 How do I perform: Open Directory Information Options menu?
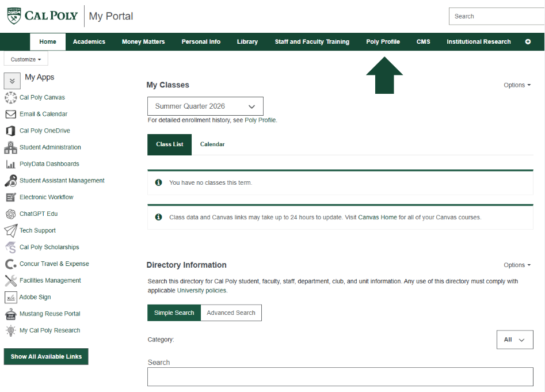tap(517, 265)
